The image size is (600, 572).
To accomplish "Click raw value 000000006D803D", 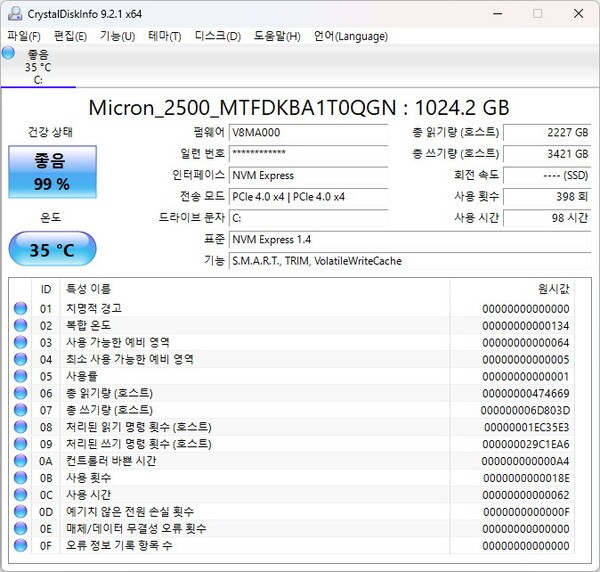I will point(525,411).
